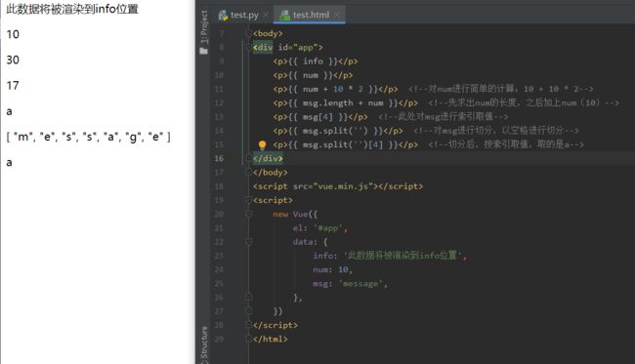Collapse the data: { fold marker
635x364 pixels.
(249, 242)
